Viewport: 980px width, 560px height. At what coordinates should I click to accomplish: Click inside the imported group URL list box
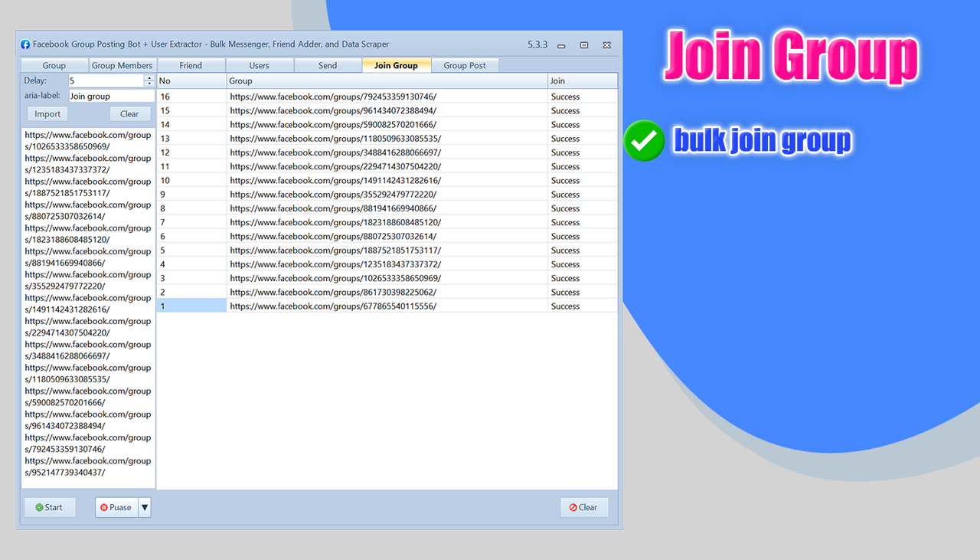(x=88, y=306)
